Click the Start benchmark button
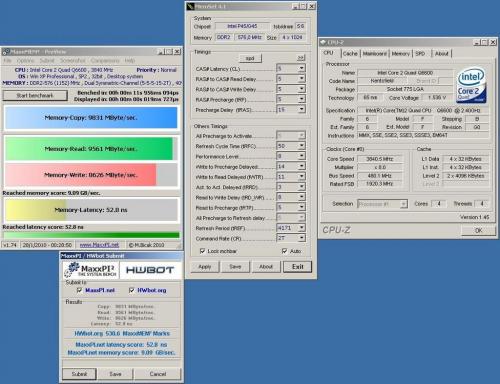The height and width of the screenshot is (384, 500). [x=35, y=96]
